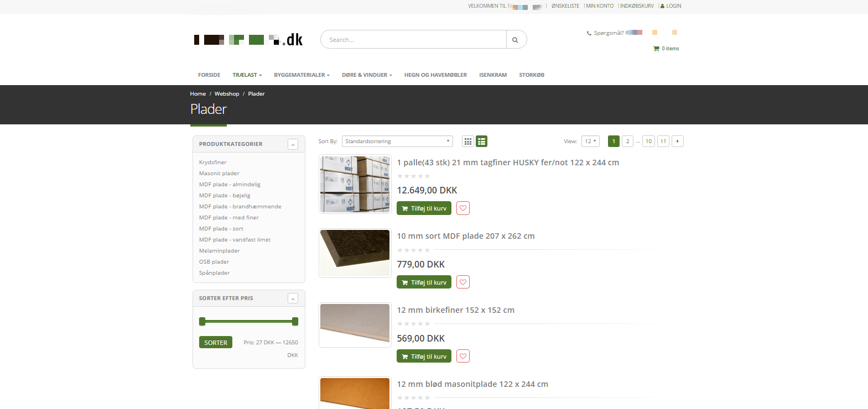Open the Standardsortering sort dropdown

[397, 141]
